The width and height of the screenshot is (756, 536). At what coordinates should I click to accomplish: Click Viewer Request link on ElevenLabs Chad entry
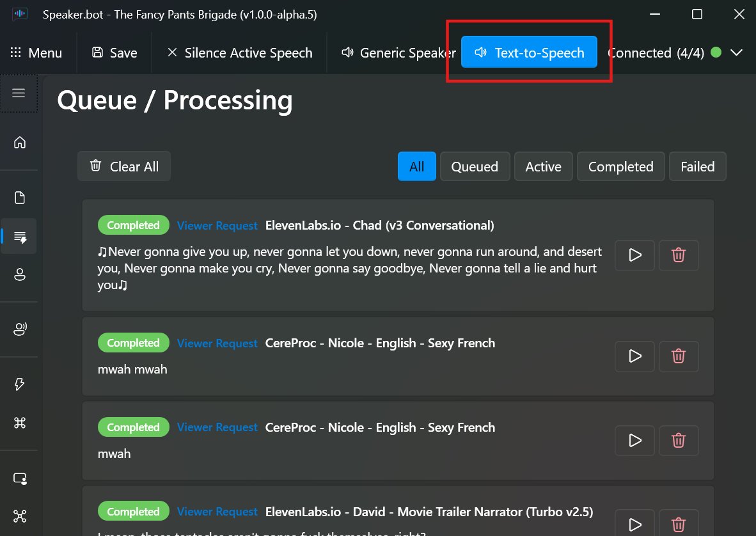[x=217, y=226]
